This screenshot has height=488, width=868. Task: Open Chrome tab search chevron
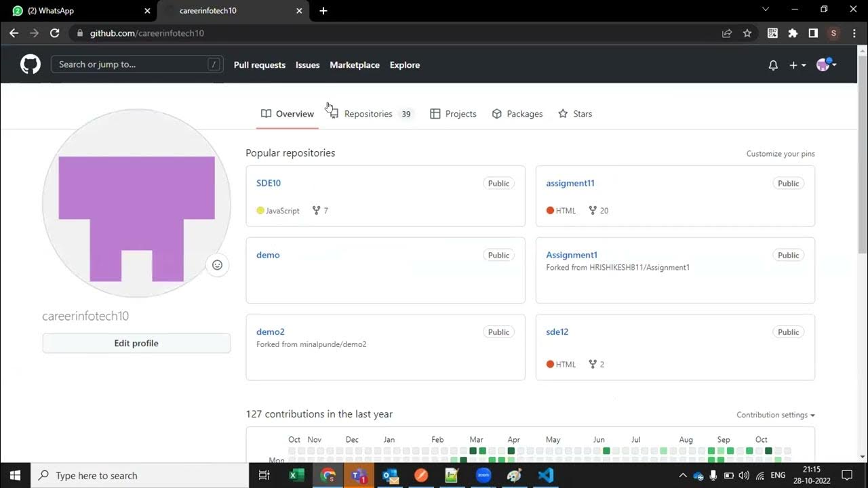point(766,9)
